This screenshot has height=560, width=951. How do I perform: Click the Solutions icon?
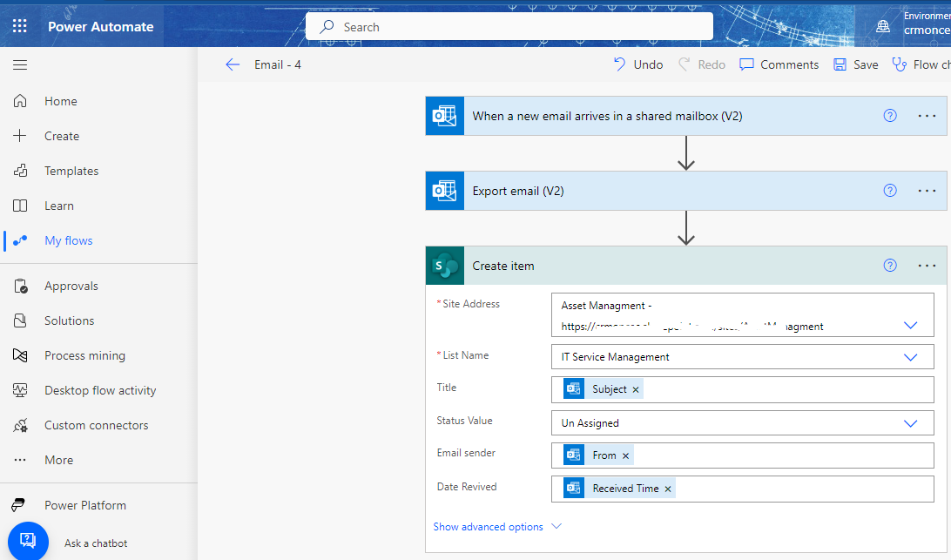(20, 320)
